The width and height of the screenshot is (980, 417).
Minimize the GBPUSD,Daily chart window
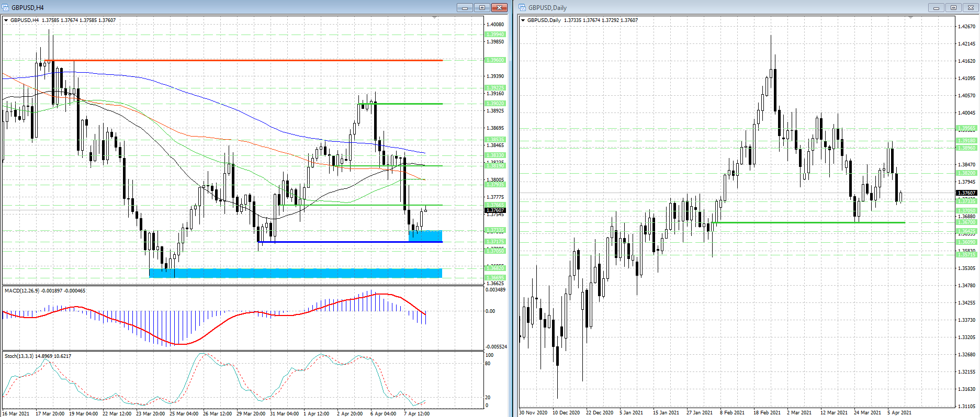pyautogui.click(x=936, y=7)
